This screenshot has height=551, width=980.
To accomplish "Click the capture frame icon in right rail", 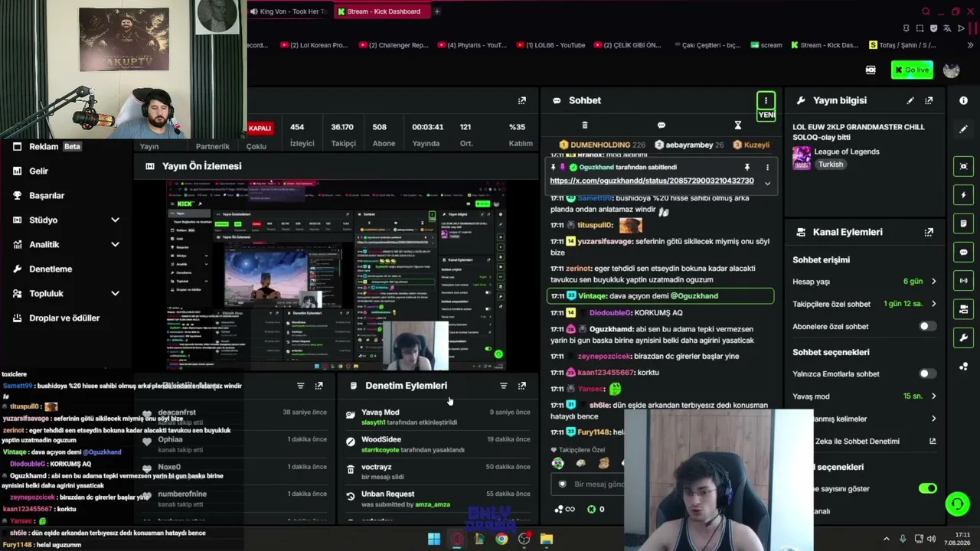I will tap(963, 166).
